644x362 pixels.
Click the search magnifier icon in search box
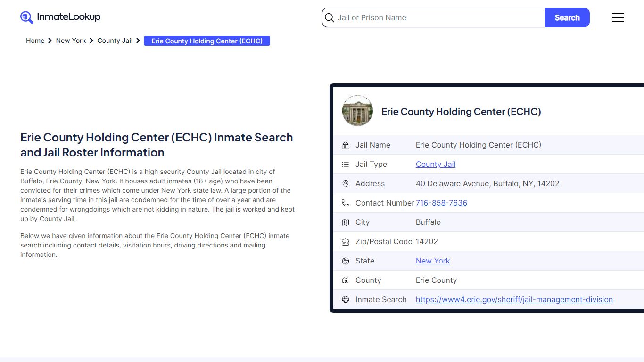pos(330,18)
